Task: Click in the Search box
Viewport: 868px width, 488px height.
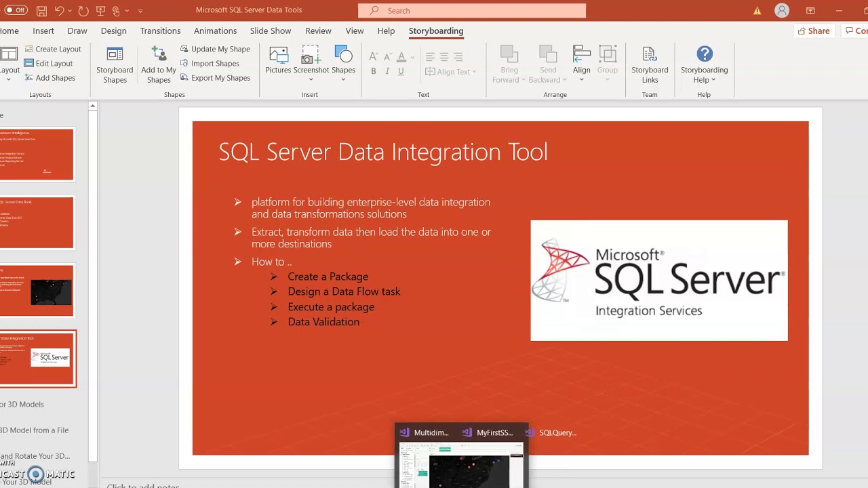Action: [472, 10]
